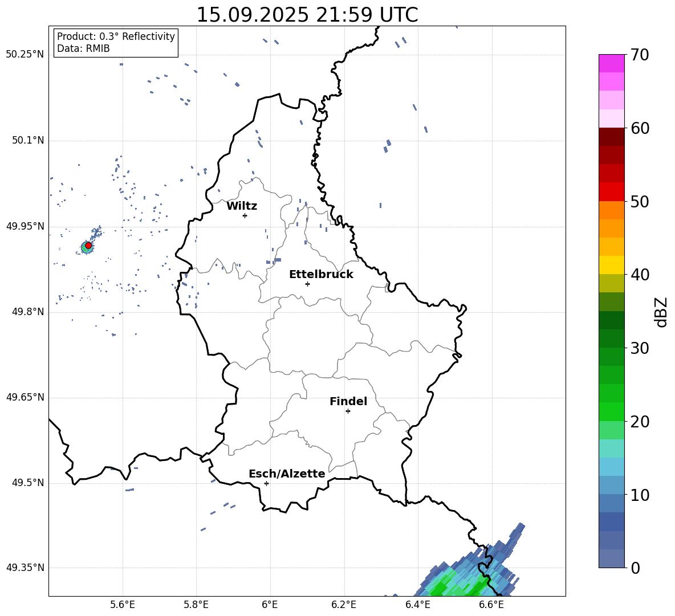Click the 6°E longitude label
The height and width of the screenshot is (616, 675).
tap(270, 605)
